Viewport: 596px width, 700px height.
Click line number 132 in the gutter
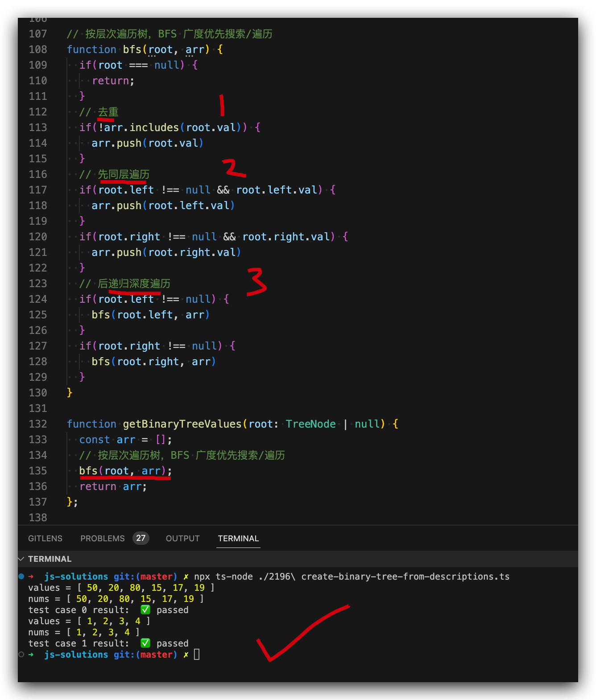38,424
